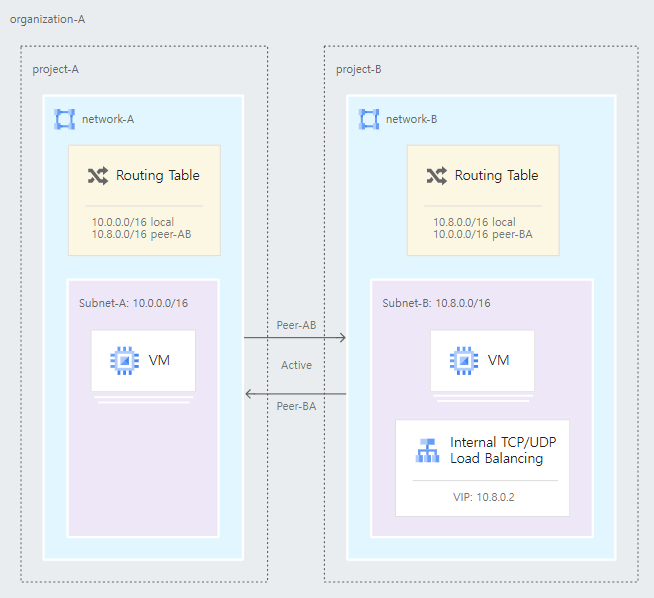
Task: Click the shuffle icon in network-B Routing Table
Action: pos(437,176)
